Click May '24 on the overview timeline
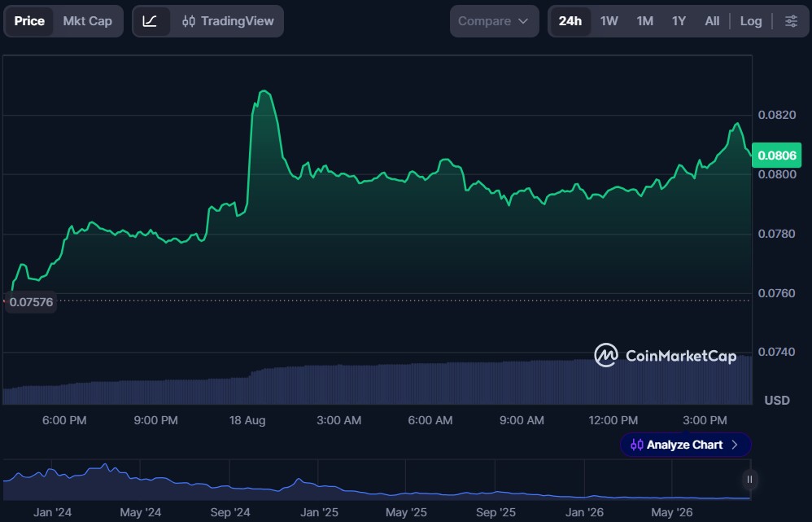This screenshot has width=812, height=522. [140, 513]
